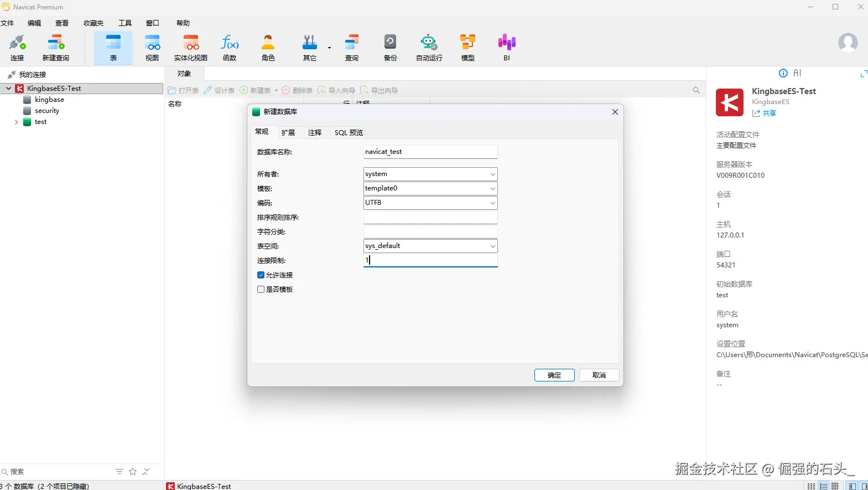
Task: Open the View (查看) menu
Action: [62, 23]
